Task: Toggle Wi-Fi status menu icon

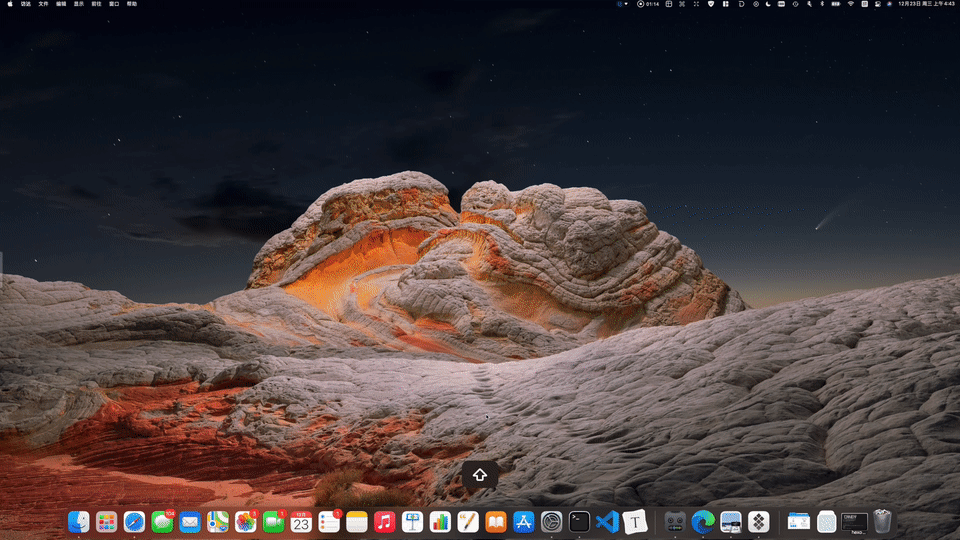Action: [x=851, y=4]
